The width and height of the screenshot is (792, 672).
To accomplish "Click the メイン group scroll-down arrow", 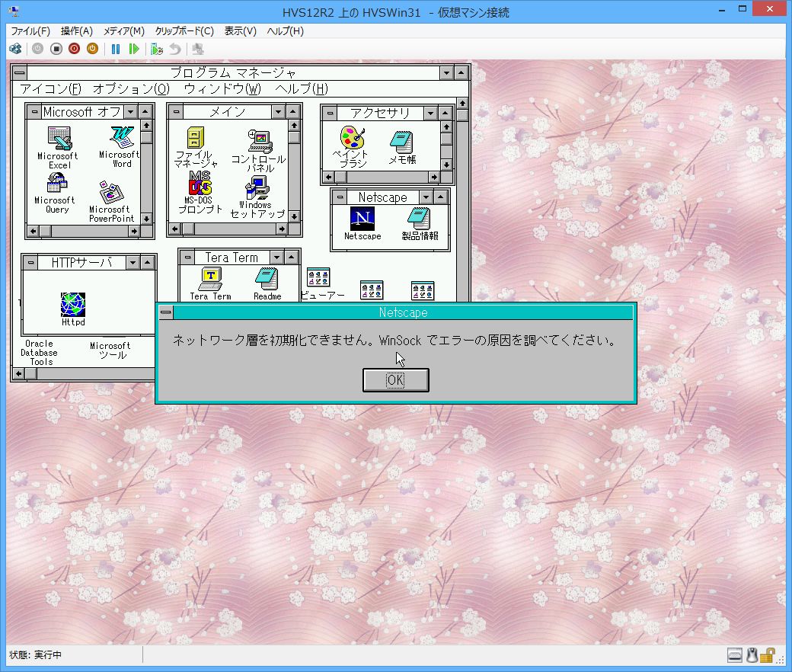I will click(294, 216).
